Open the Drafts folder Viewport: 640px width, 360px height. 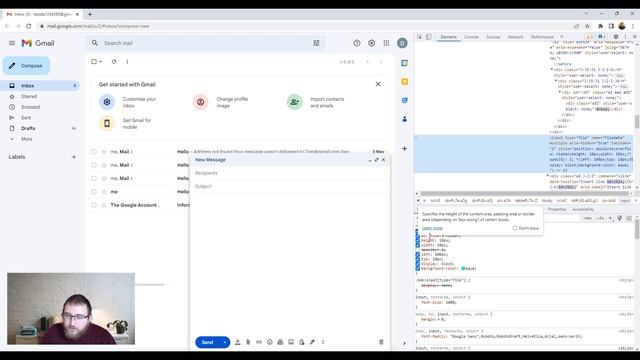coord(28,128)
